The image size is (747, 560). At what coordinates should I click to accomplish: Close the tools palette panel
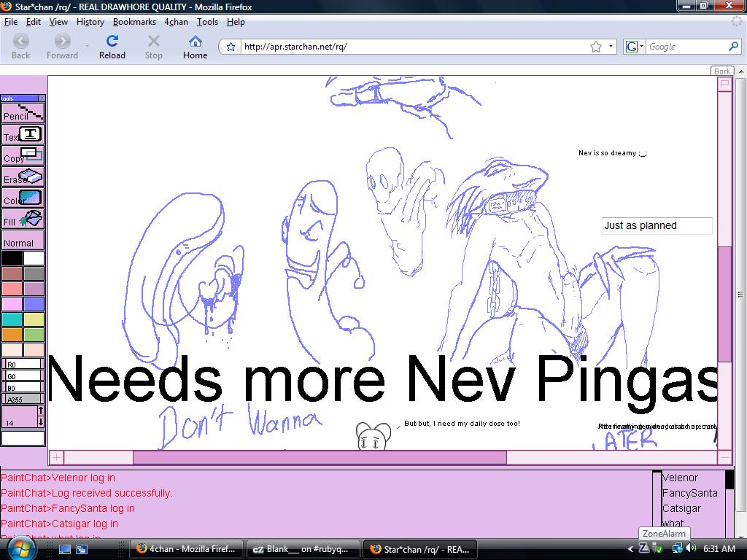click(41, 98)
